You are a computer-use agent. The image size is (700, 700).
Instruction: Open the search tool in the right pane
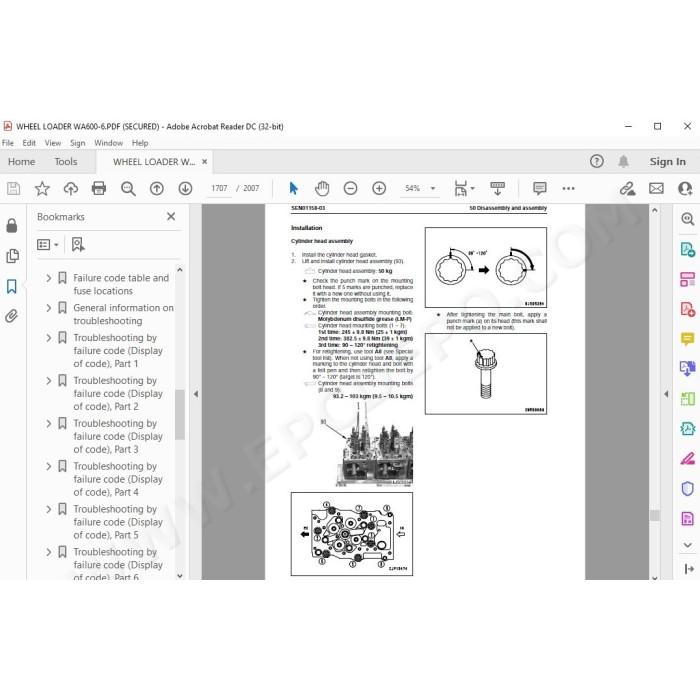coord(688,219)
